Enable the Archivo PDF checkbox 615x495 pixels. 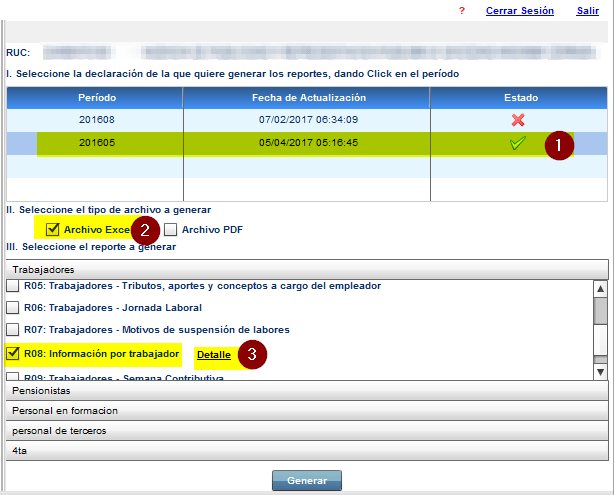click(170, 230)
